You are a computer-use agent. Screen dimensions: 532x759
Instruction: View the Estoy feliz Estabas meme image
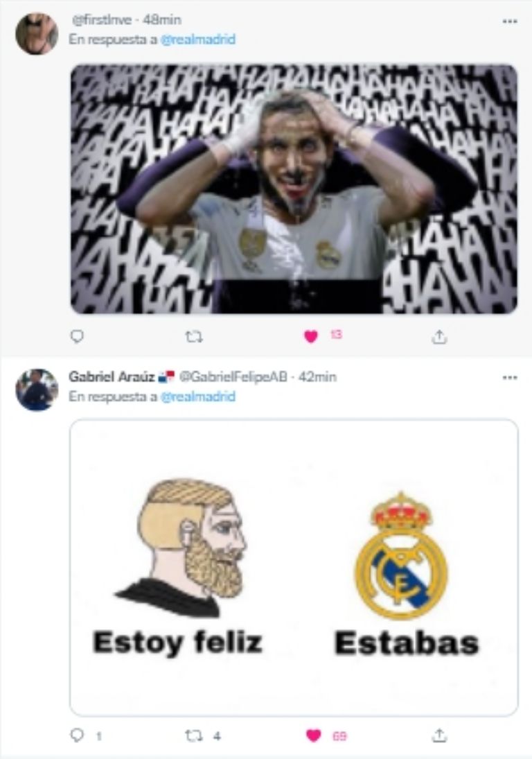coord(294,567)
